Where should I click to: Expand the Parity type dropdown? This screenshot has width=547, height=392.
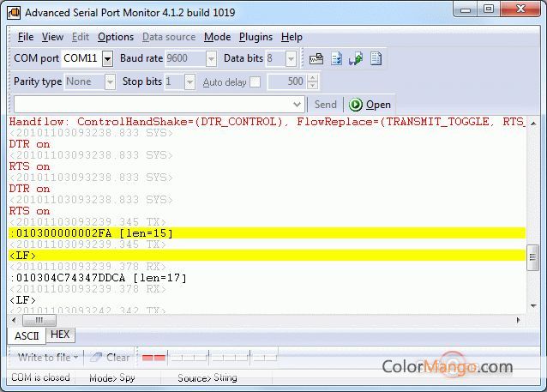click(x=110, y=82)
